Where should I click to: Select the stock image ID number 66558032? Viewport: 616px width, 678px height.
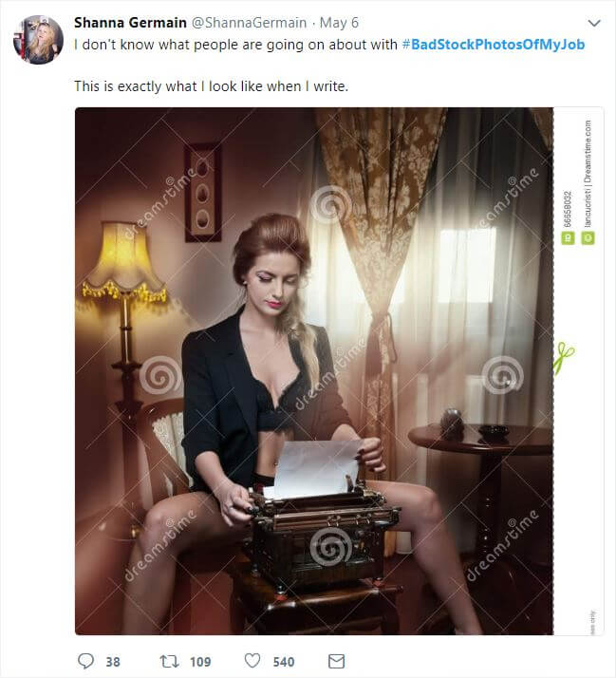coord(568,209)
